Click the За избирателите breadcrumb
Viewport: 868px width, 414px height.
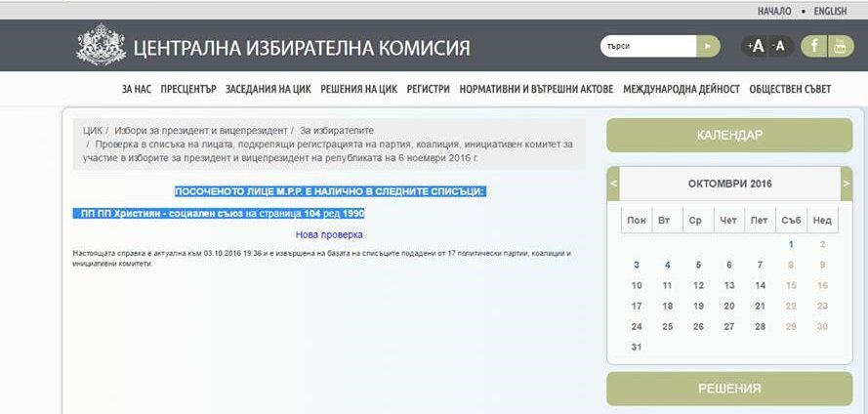[337, 131]
